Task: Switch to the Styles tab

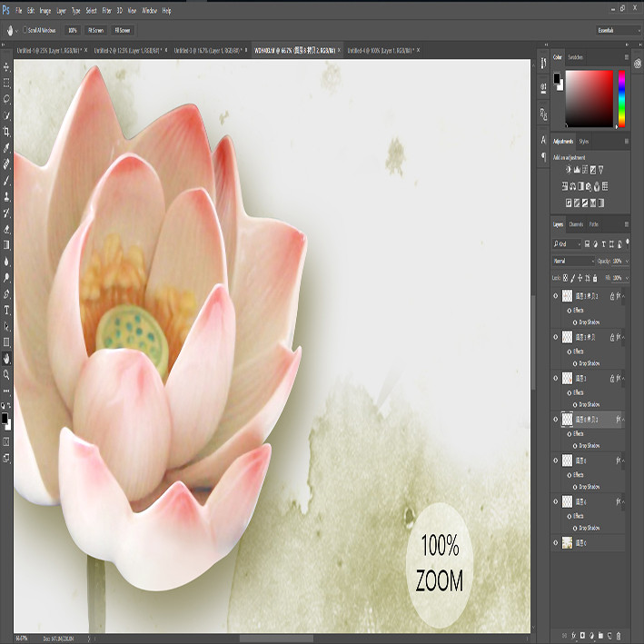Action: coord(584,142)
